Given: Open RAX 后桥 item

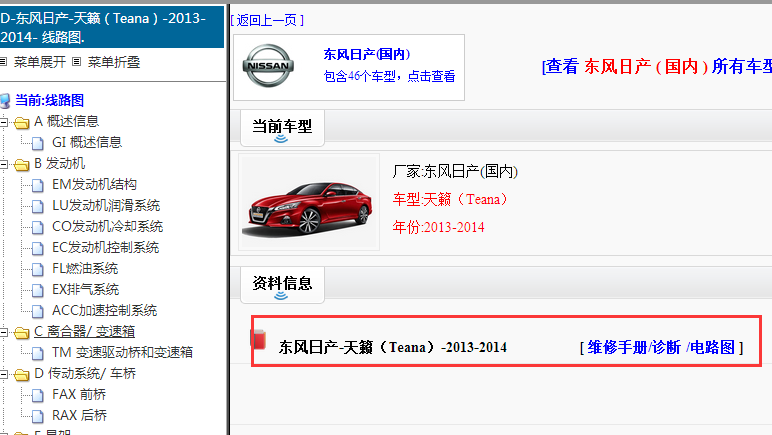Looking at the screenshot, I should coord(79,415).
